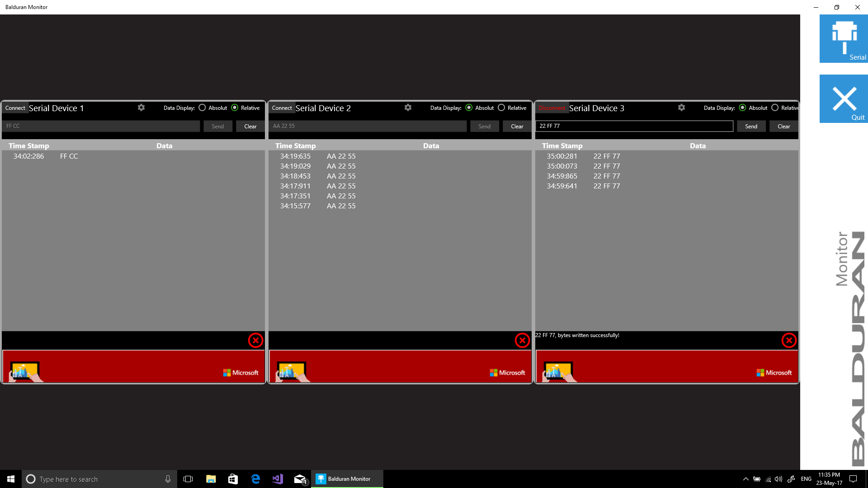868x488 pixels.
Task: Open Windows Store from taskbar
Action: coord(233,479)
